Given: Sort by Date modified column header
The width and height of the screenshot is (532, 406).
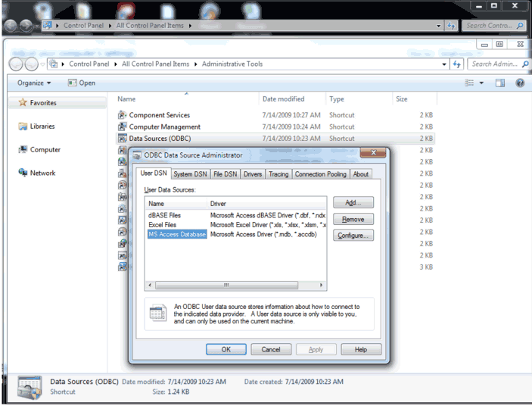Looking at the screenshot, I should pos(292,98).
